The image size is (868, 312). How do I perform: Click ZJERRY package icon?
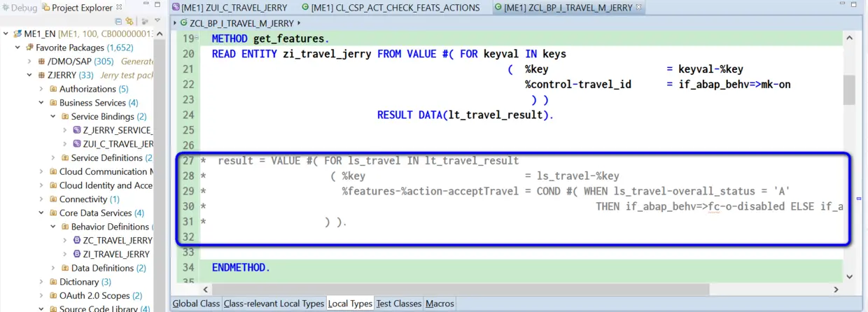[x=41, y=75]
